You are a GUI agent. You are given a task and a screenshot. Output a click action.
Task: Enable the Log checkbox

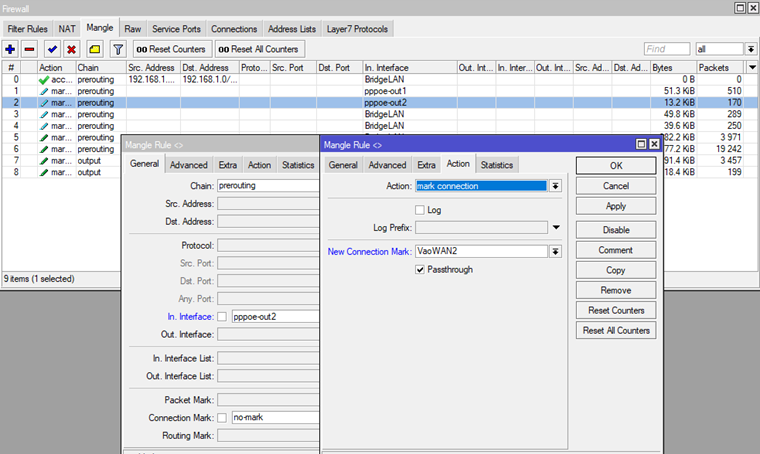[421, 210]
